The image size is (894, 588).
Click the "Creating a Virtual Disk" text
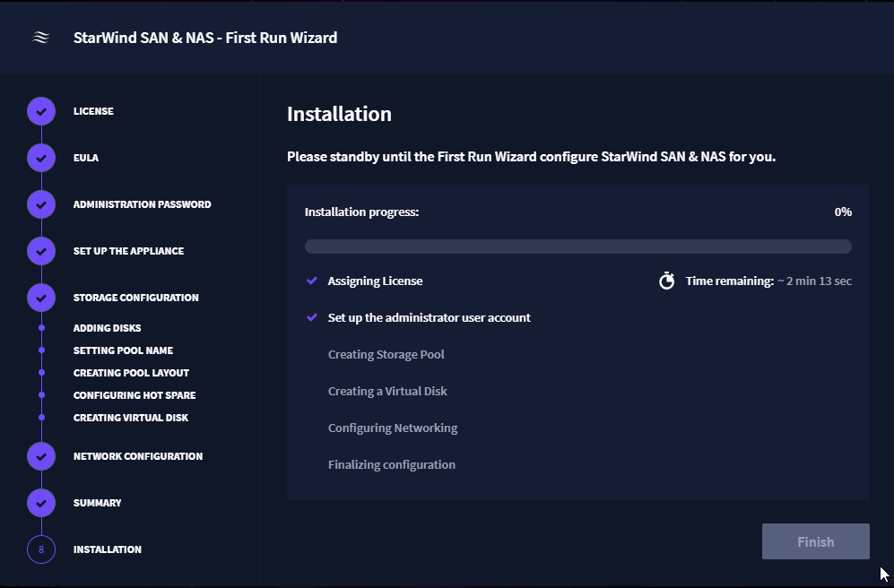(x=387, y=391)
